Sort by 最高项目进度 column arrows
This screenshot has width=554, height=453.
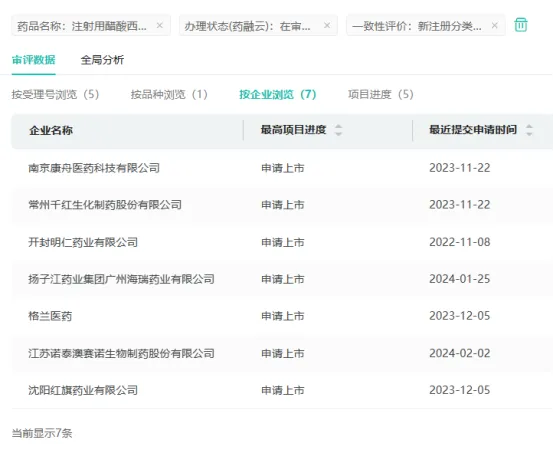(338, 130)
